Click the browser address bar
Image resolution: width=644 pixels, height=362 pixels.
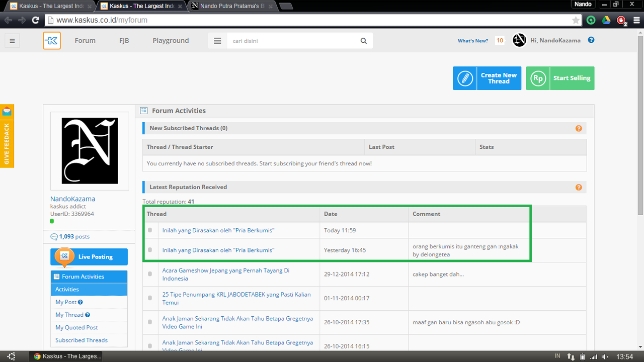312,20
